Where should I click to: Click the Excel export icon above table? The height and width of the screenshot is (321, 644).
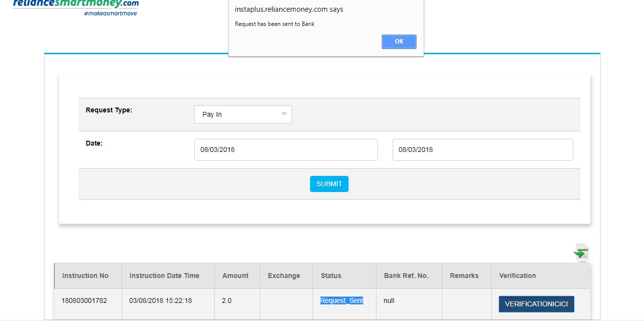pos(581,253)
